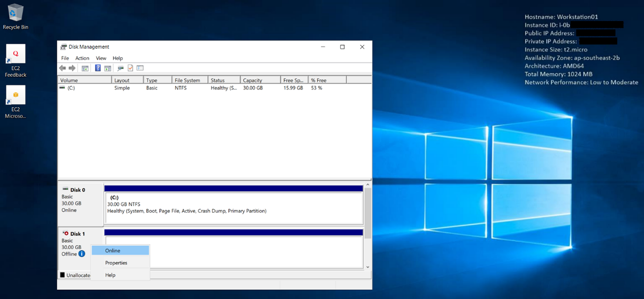Click the Disk 0 drive icon
This screenshot has width=644, height=299.
click(65, 189)
